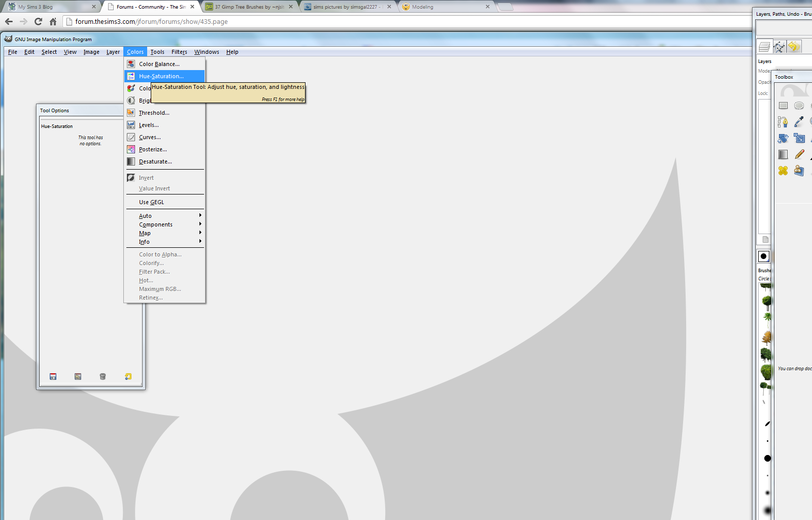Switch to the Modeling browser tab
The width and height of the screenshot is (812, 520).
click(446, 7)
